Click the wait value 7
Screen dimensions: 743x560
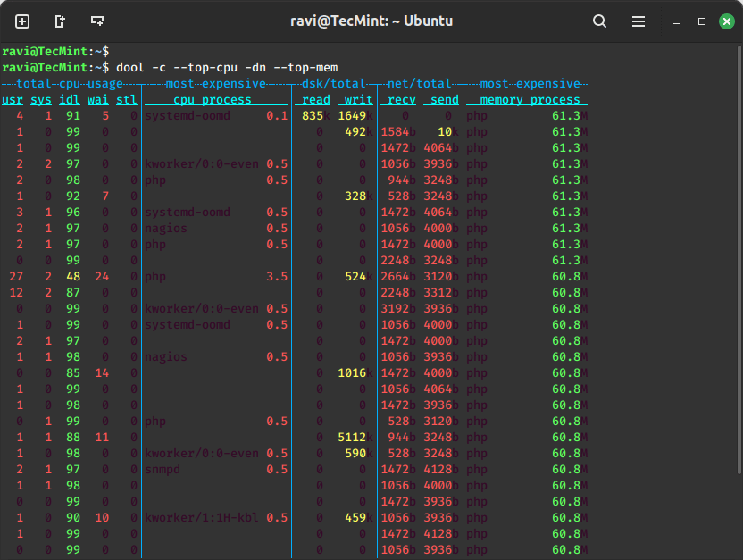coord(105,196)
